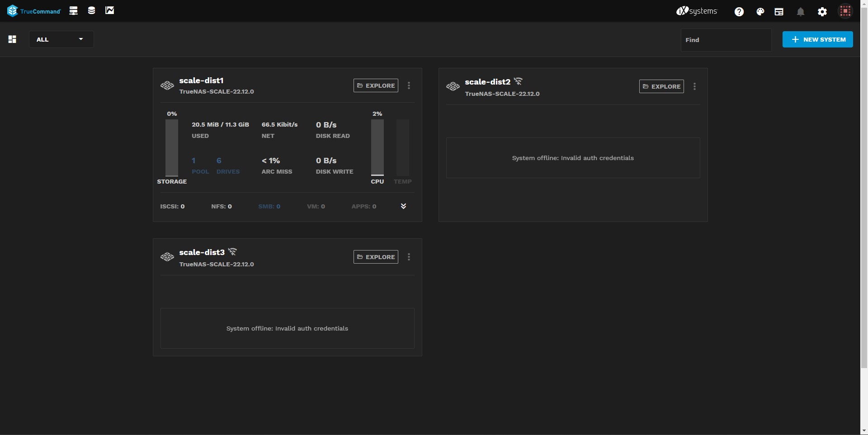Open the ALL systems filter dropdown
Viewport: 868px width, 435px height.
click(61, 39)
